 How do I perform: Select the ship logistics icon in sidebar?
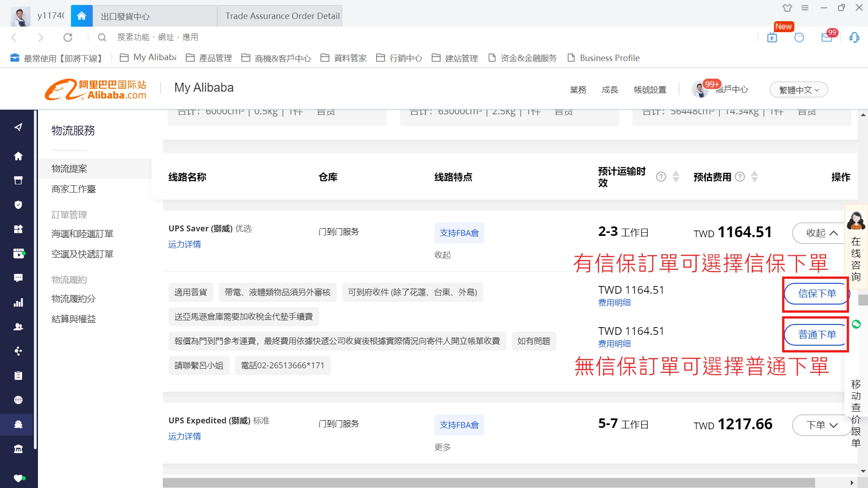pos(18,425)
